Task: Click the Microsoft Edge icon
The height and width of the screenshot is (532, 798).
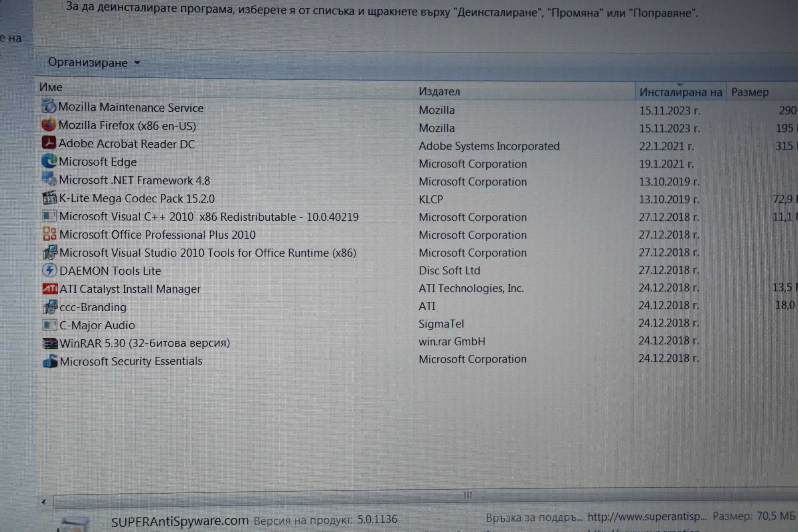Action: tap(49, 161)
